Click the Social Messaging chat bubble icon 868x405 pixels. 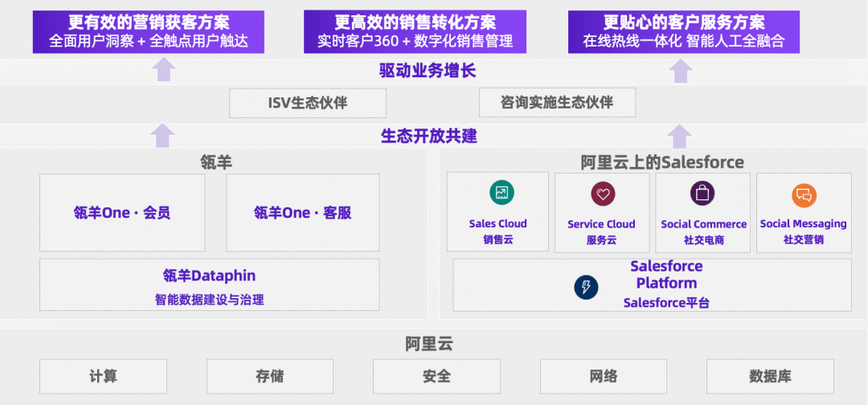[x=804, y=195]
